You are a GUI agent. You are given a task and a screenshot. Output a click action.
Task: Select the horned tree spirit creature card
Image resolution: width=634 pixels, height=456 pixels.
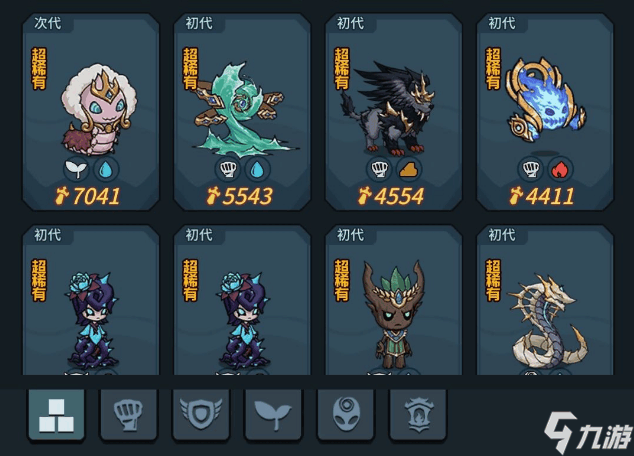(x=394, y=300)
